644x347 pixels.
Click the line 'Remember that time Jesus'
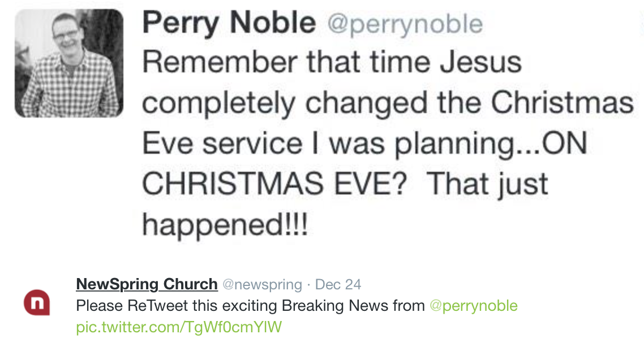[x=332, y=62]
